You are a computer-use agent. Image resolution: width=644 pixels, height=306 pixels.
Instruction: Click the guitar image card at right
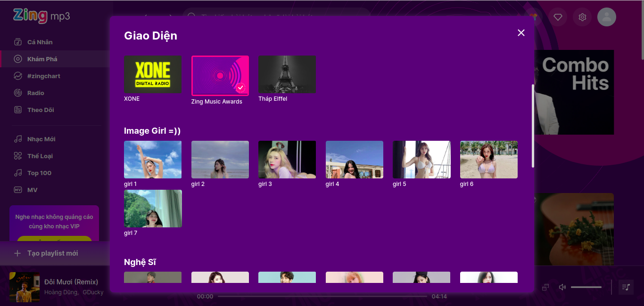[x=574, y=229]
